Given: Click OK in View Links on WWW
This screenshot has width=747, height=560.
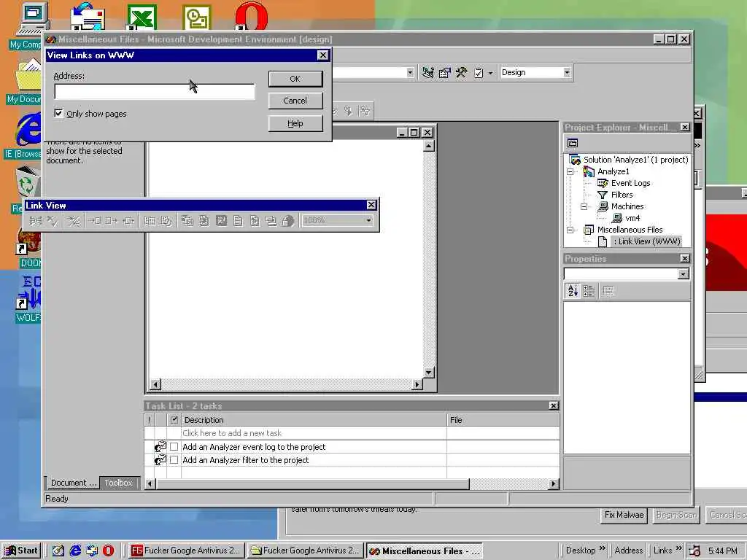Looking at the screenshot, I should click(295, 79).
